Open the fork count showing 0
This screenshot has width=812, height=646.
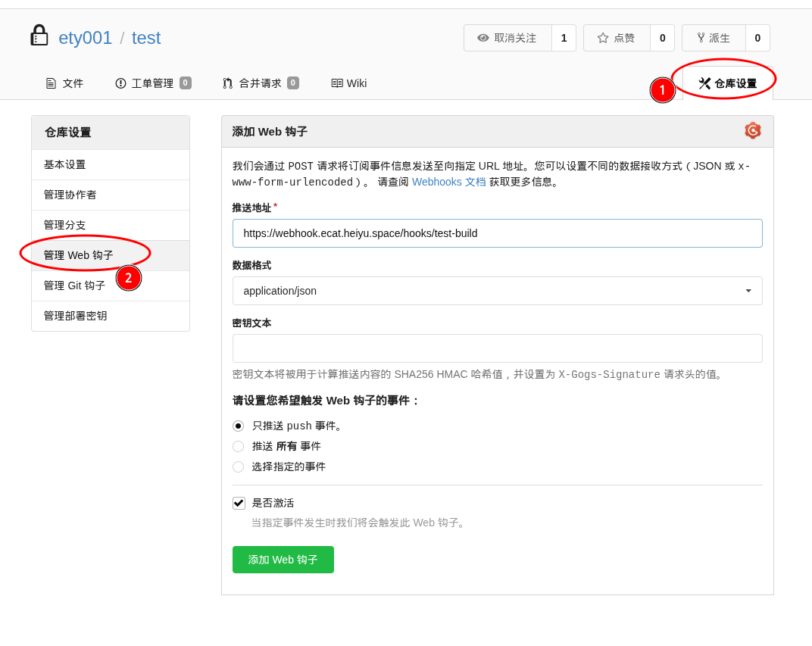click(x=757, y=38)
